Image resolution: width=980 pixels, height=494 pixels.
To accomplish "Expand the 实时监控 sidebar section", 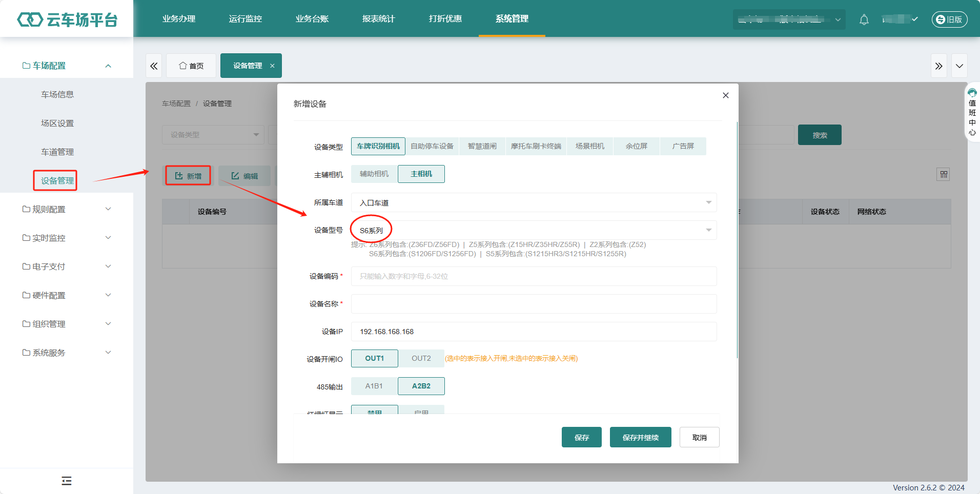I will coord(67,238).
